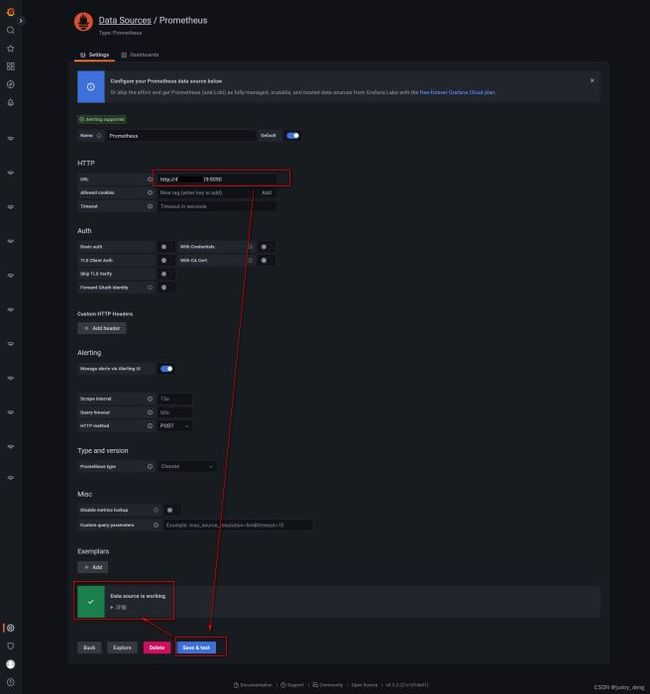Open the Open Source footer link
Viewport: 650px width, 694px height.
pos(364,685)
